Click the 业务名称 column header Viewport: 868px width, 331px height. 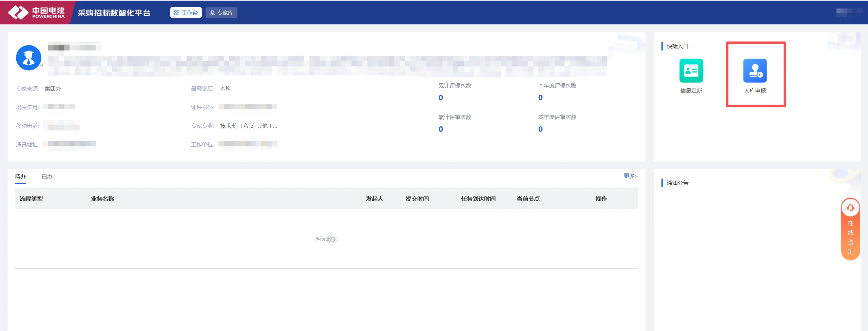click(x=102, y=199)
